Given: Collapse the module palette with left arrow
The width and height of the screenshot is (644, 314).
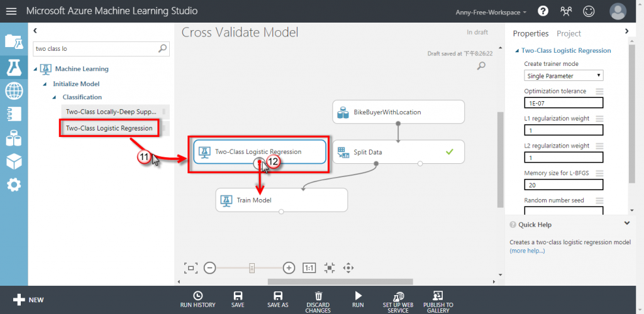Looking at the screenshot, I should coord(35,30).
